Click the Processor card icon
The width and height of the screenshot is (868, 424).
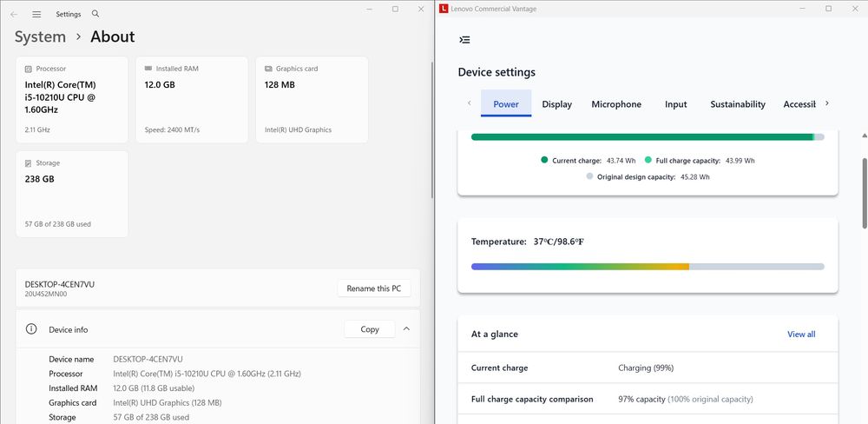click(29, 69)
